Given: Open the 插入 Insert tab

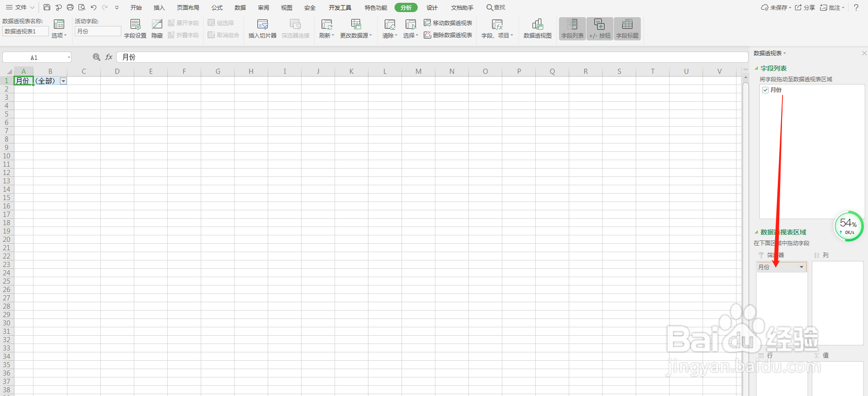Looking at the screenshot, I should pos(159,7).
